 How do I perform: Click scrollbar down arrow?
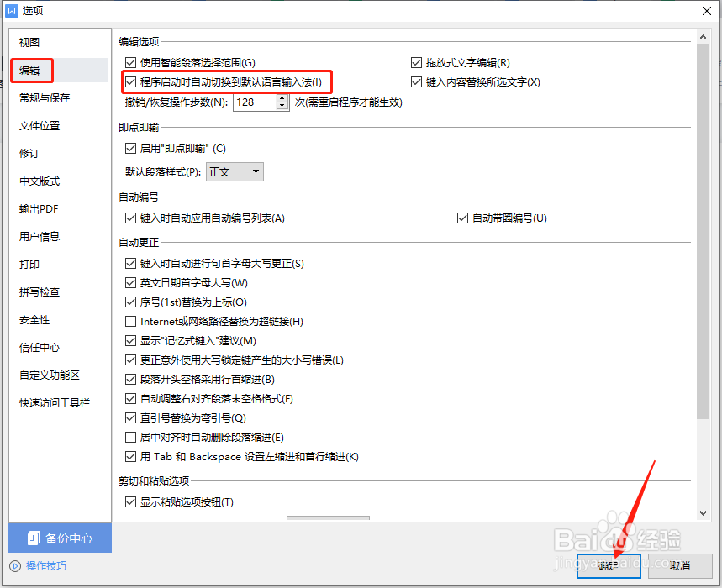[703, 513]
